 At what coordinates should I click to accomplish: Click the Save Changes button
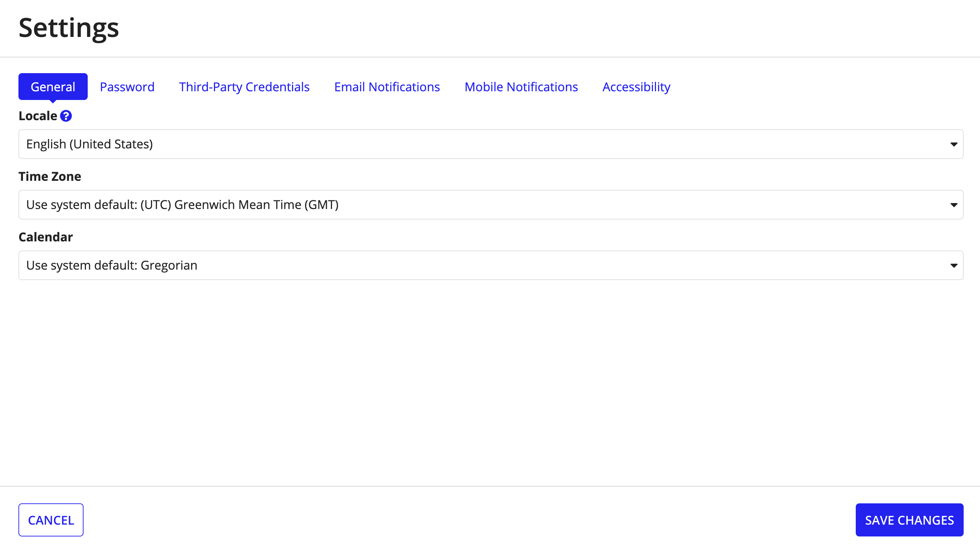[x=909, y=519]
